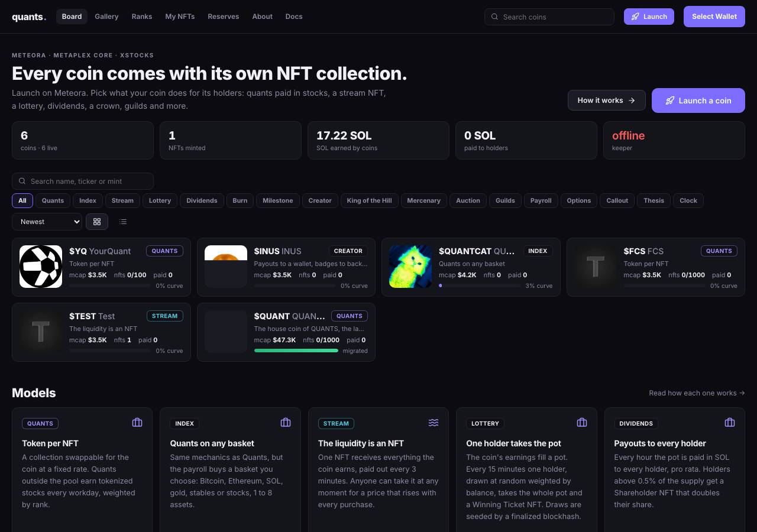The height and width of the screenshot is (532, 757).
Task: Follow Read how each one works link
Action: tap(697, 393)
